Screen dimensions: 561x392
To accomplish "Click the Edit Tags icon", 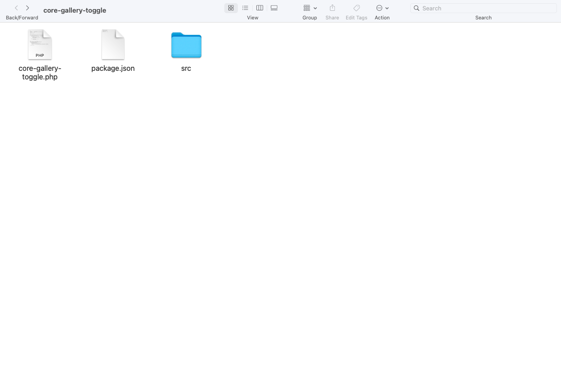I will point(356,8).
